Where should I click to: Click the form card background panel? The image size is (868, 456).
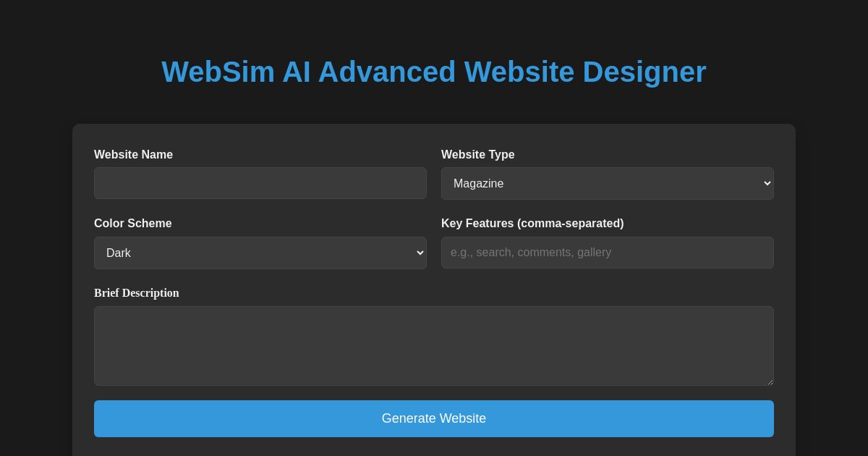pos(434,138)
